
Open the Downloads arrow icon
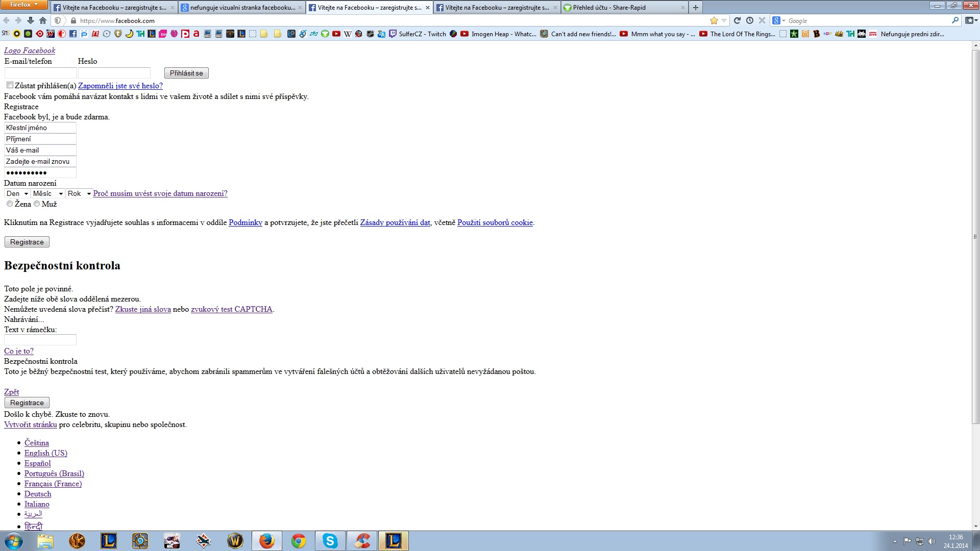coord(31,20)
